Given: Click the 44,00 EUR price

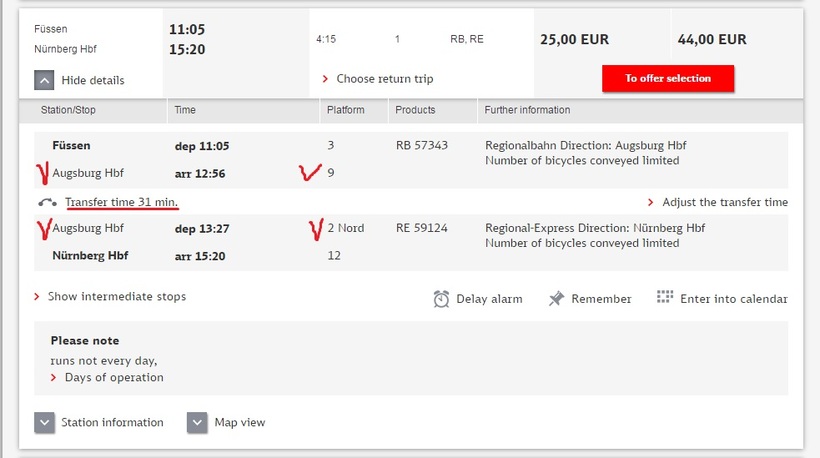Looking at the screenshot, I should point(712,40).
